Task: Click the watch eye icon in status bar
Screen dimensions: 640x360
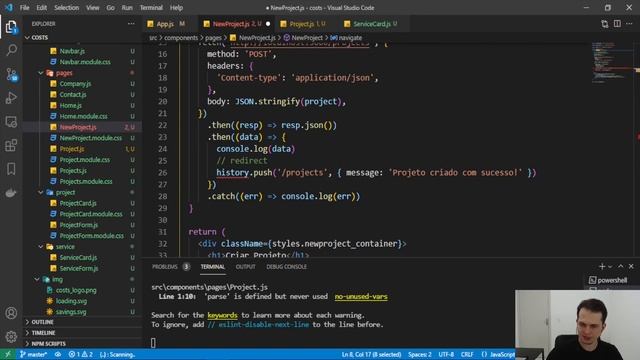Action: [58, 354]
